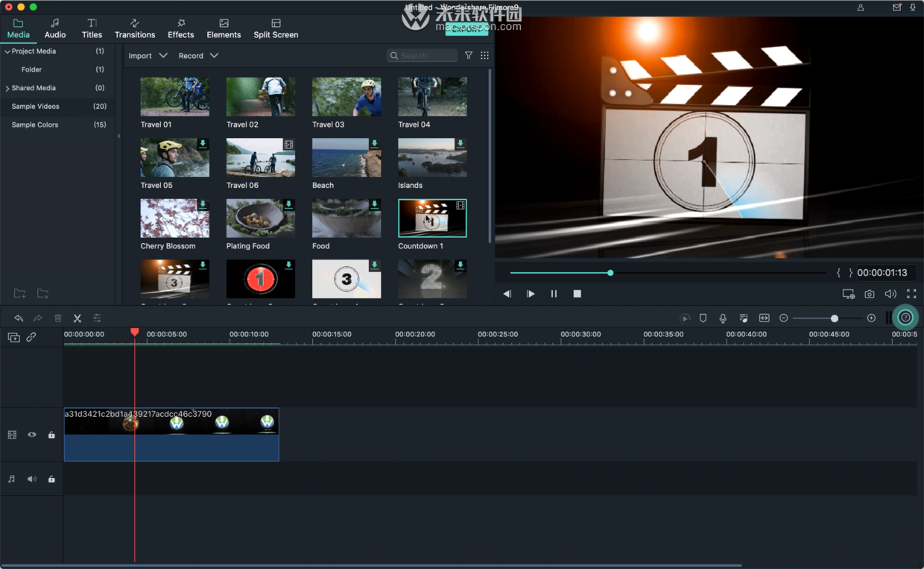Click the red timeline playhead marker

pos(135,332)
